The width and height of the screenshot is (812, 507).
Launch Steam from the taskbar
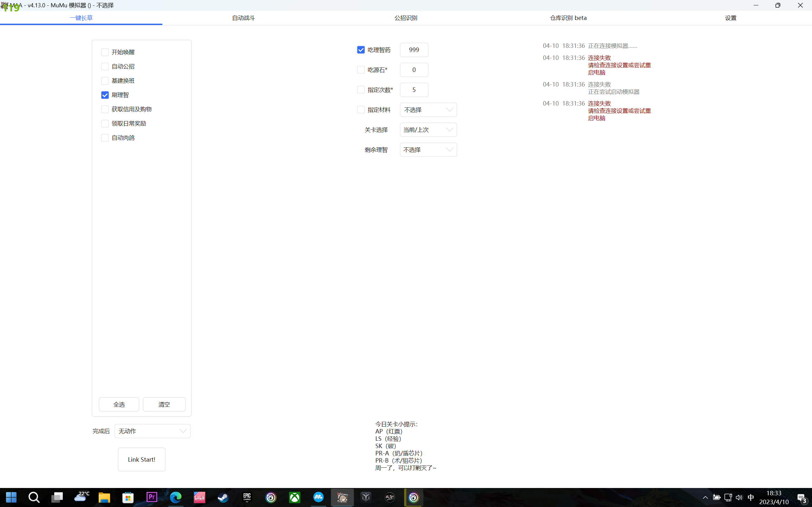point(223,497)
